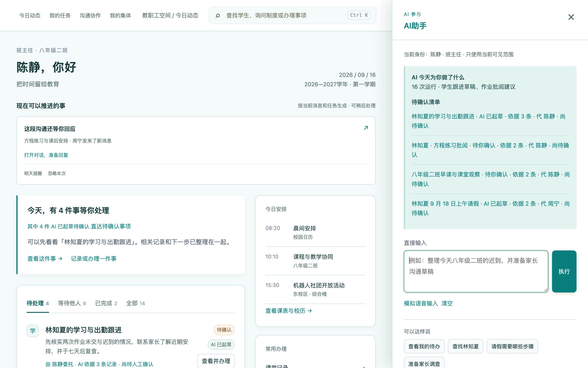Select the 请假需要哪些步骤 suggestion chip

[x=512, y=347]
